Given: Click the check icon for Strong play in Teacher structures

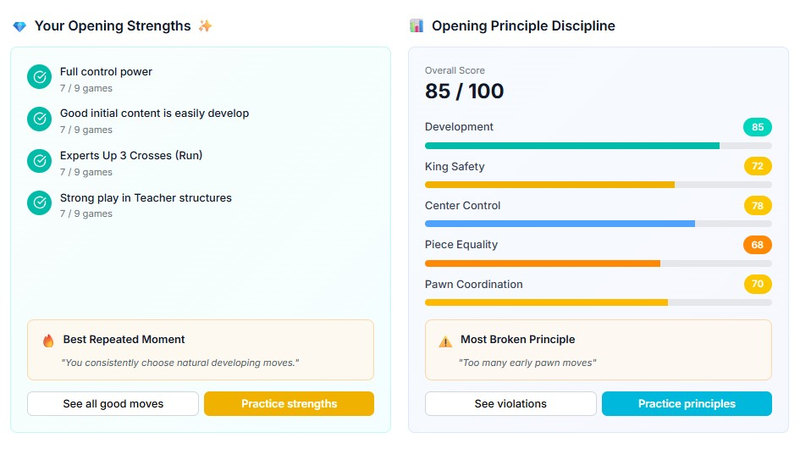Looking at the screenshot, I should point(39,203).
